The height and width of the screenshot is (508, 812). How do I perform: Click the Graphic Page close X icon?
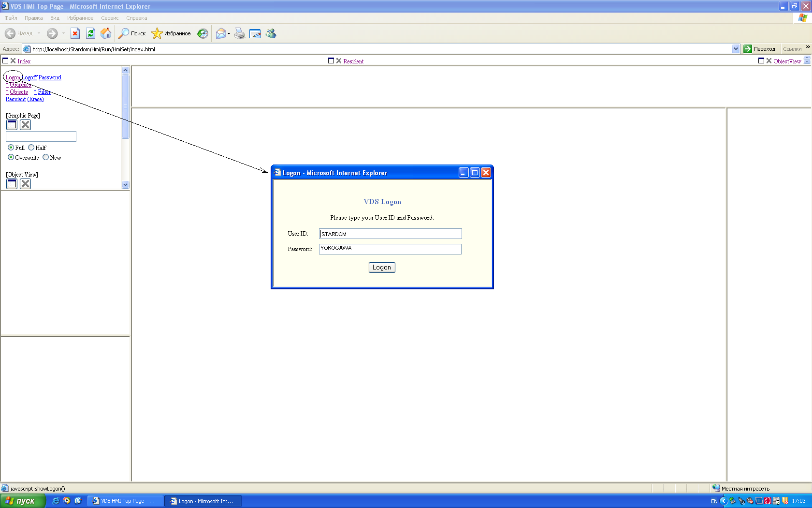click(x=26, y=124)
